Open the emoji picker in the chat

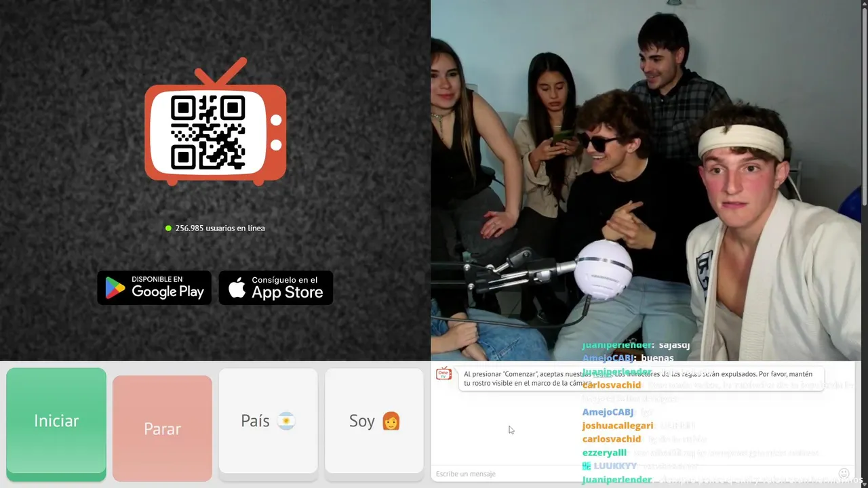pyautogui.click(x=844, y=474)
